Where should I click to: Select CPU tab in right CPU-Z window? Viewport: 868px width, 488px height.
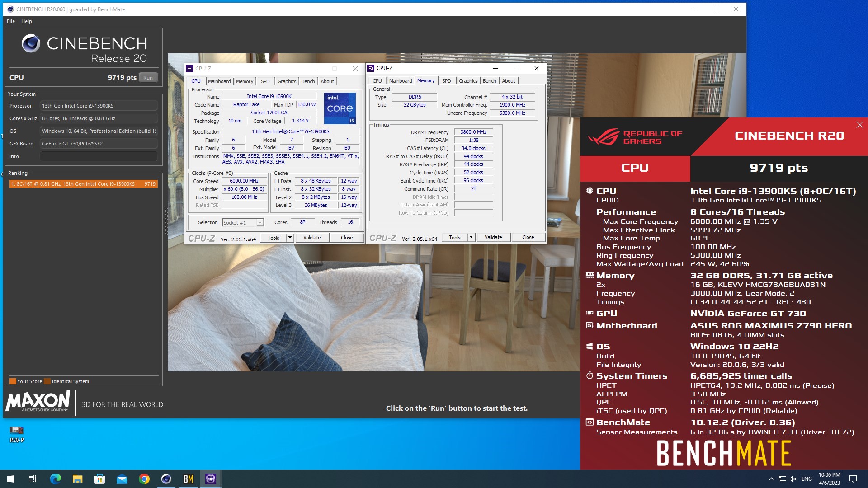377,81
